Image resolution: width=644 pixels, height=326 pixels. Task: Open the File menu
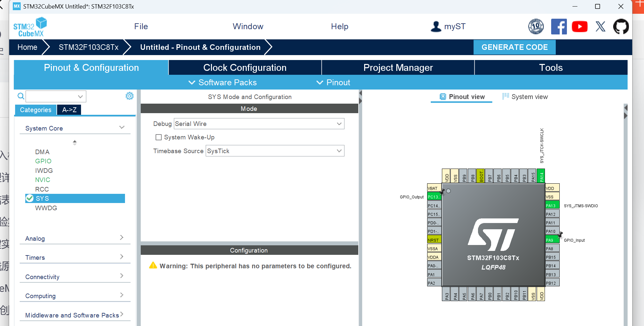click(141, 27)
